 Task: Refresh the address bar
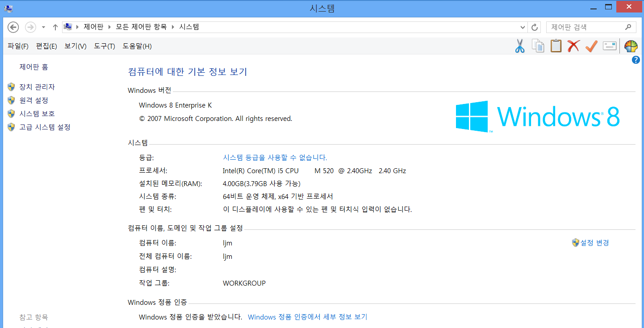click(x=535, y=27)
